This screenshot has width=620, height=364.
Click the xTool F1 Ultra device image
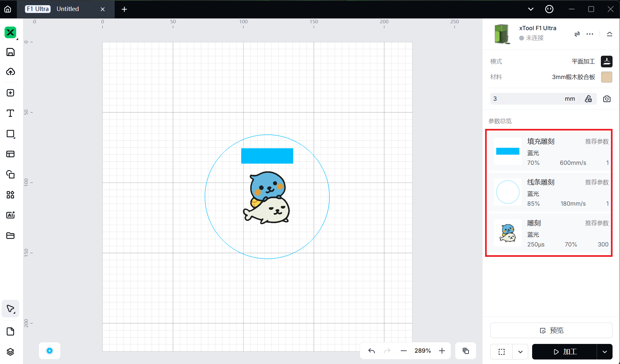[502, 34]
